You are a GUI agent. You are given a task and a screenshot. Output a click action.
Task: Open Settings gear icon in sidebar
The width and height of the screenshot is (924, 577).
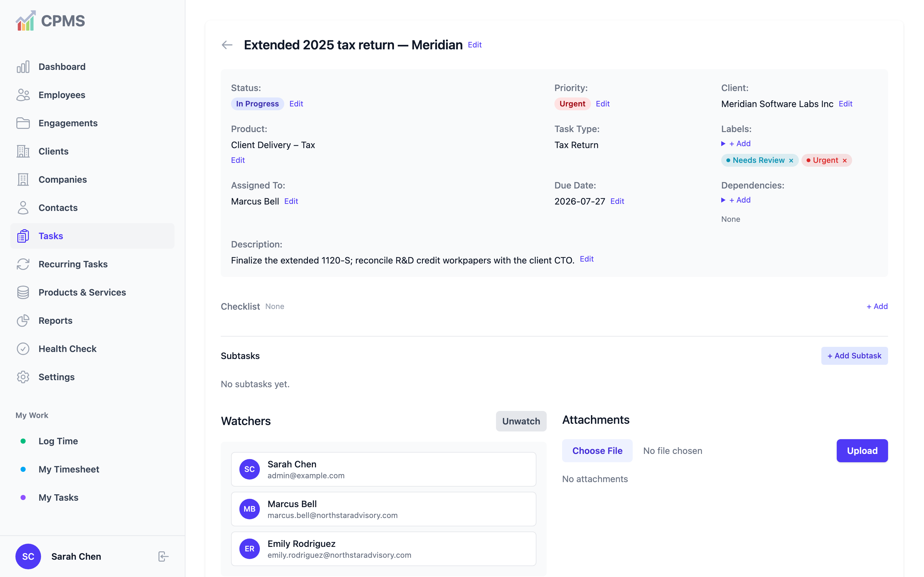pos(23,377)
